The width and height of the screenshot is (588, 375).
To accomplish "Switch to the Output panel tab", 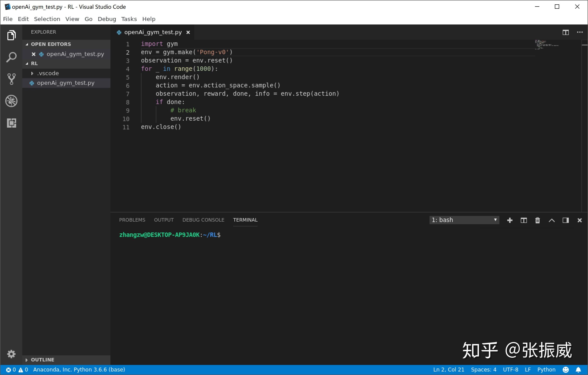I will (164, 220).
